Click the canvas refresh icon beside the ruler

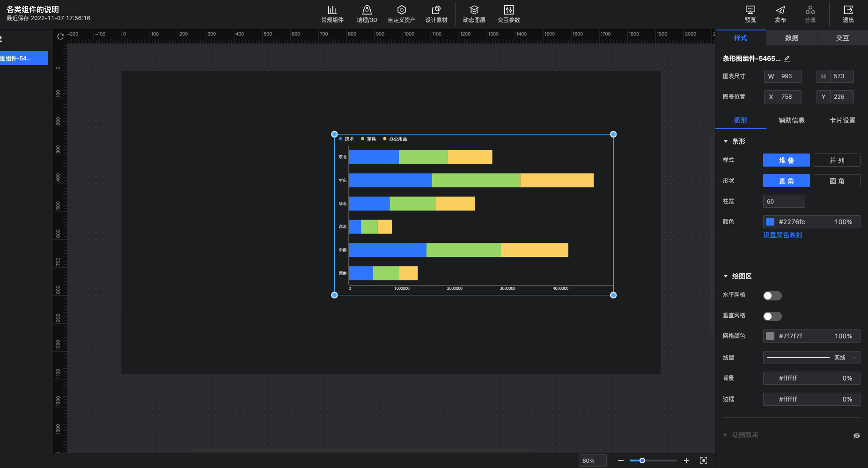[60, 37]
